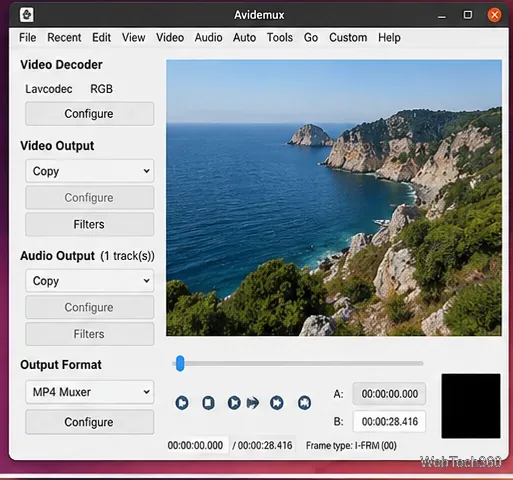513x480 pixels.
Task: Open the Edit menu
Action: [101, 37]
